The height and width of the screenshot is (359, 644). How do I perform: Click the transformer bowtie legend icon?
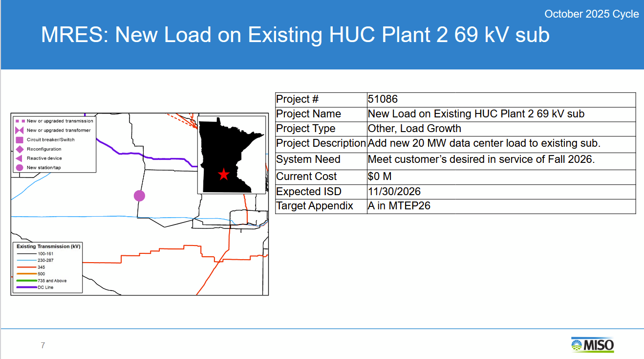pos(20,131)
